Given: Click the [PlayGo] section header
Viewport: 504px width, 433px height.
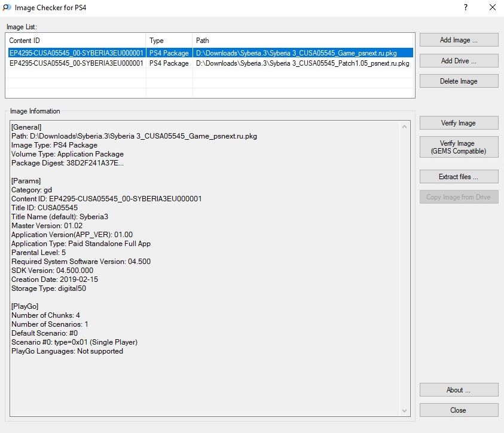Looking at the screenshot, I should [x=25, y=306].
